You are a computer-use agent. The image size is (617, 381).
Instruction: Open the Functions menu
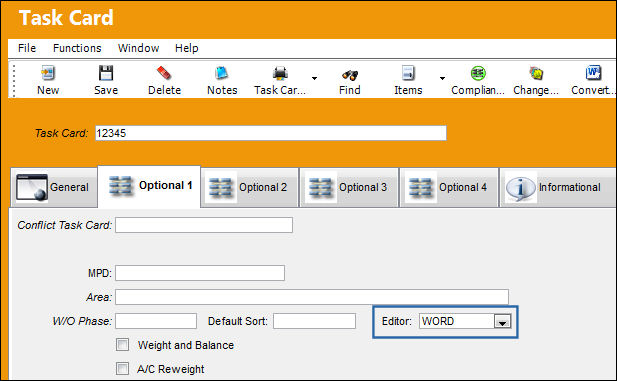point(77,48)
